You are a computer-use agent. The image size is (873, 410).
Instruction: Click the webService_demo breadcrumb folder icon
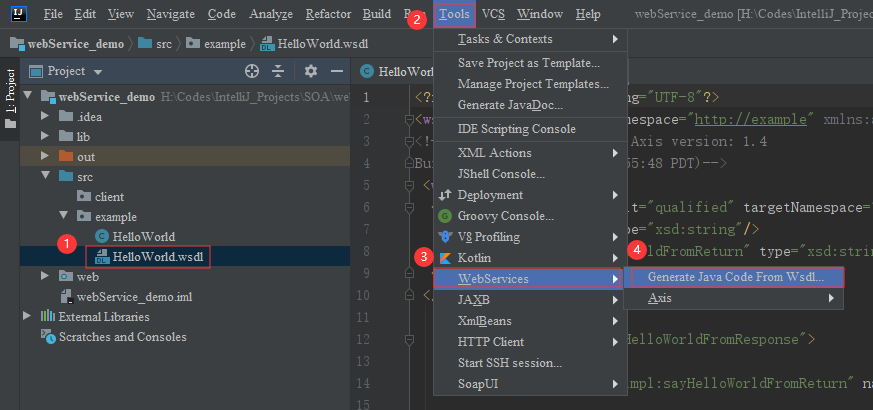17,44
